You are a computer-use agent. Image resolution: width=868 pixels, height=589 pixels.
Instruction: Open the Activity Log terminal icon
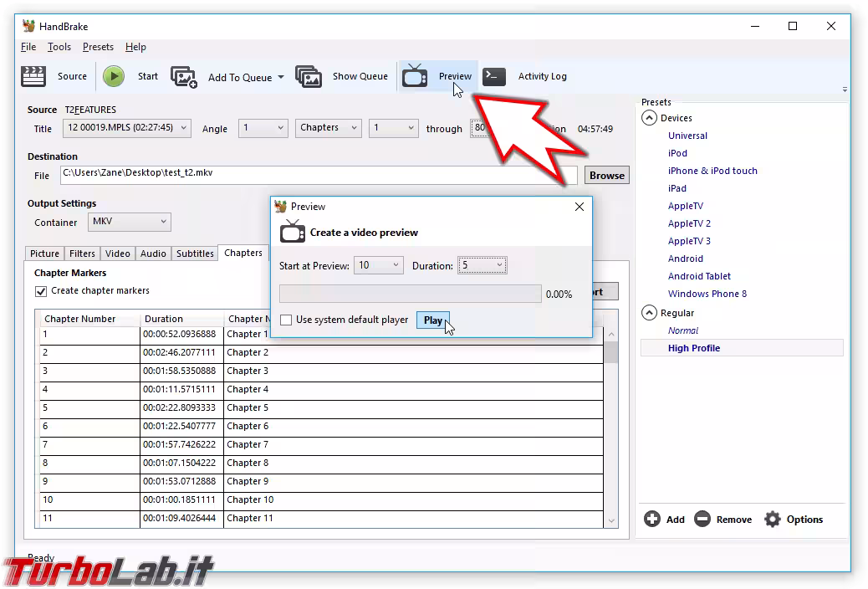[494, 76]
